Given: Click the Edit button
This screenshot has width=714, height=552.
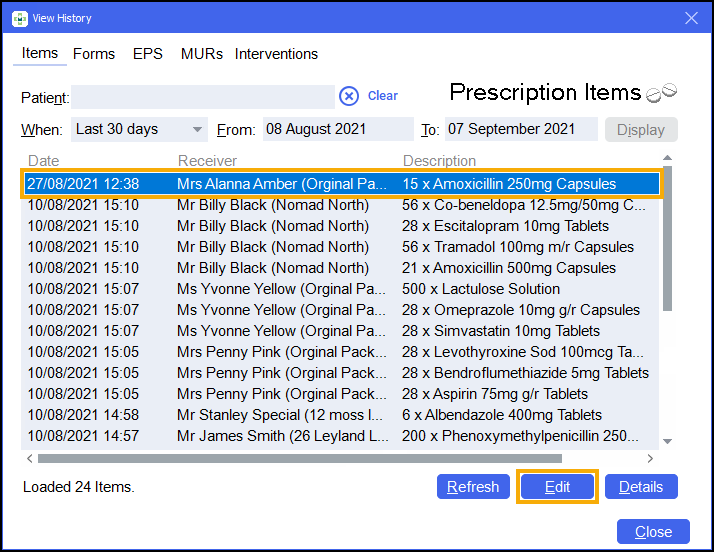Looking at the screenshot, I should coord(557,487).
